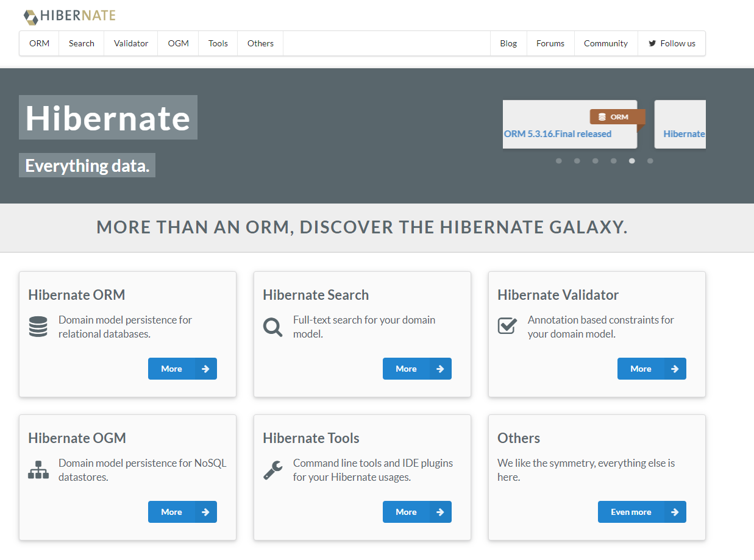The image size is (754, 560).
Task: Select the third carousel dot
Action: pos(596,161)
